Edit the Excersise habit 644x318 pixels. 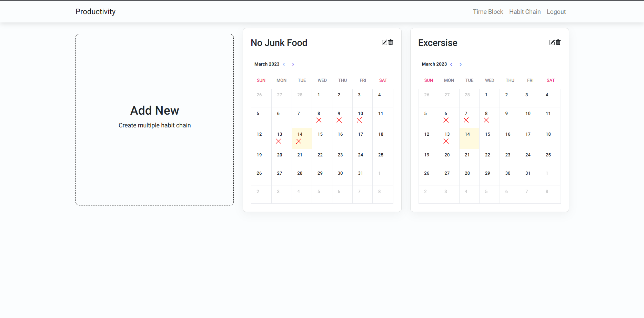point(552,42)
